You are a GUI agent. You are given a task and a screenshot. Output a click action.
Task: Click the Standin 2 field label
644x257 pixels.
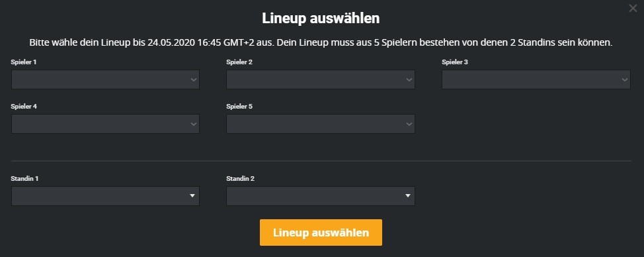(x=240, y=179)
